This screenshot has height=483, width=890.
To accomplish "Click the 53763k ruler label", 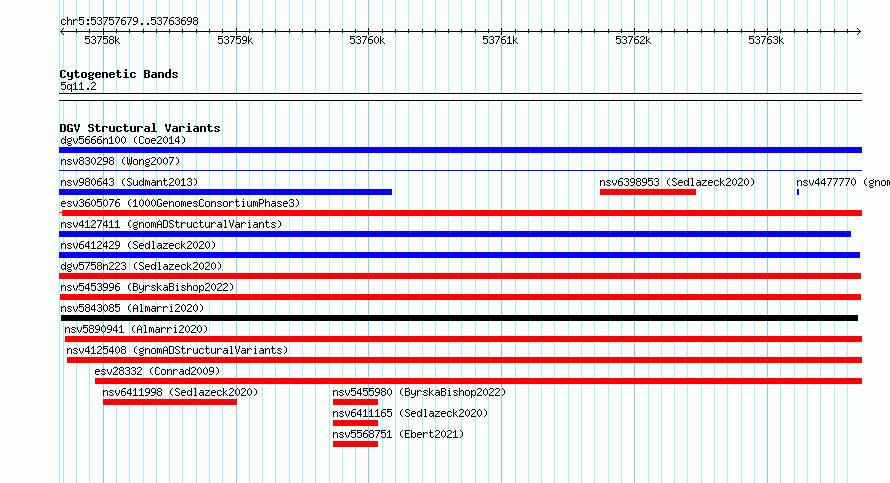I will 766,40.
